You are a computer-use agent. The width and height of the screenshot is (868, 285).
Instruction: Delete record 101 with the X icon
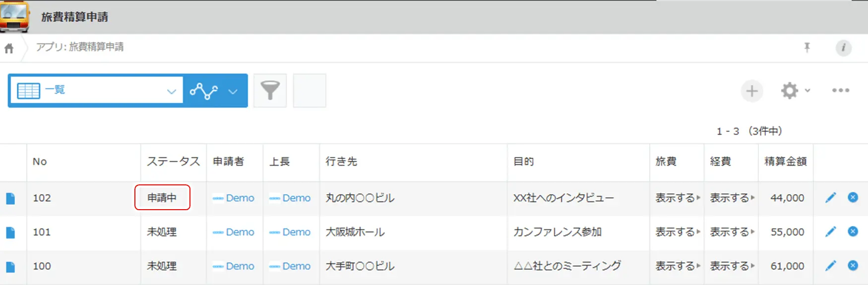coord(853,231)
